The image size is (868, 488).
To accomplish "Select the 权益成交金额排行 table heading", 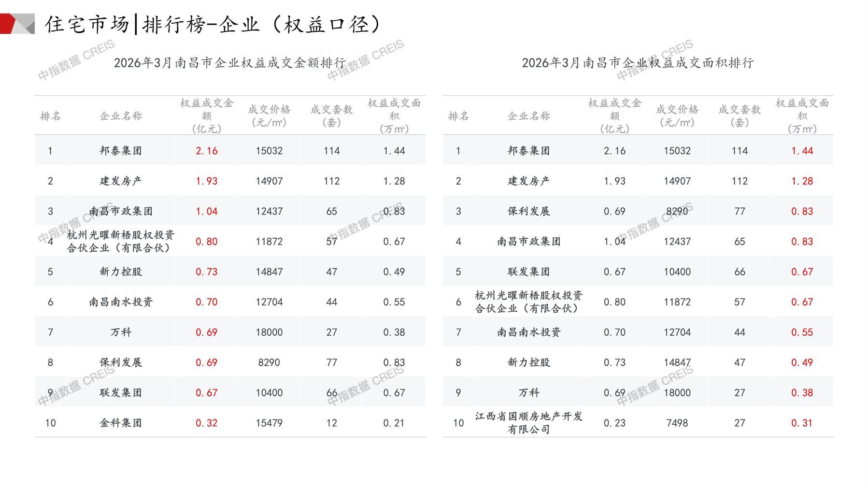I will coord(230,63).
